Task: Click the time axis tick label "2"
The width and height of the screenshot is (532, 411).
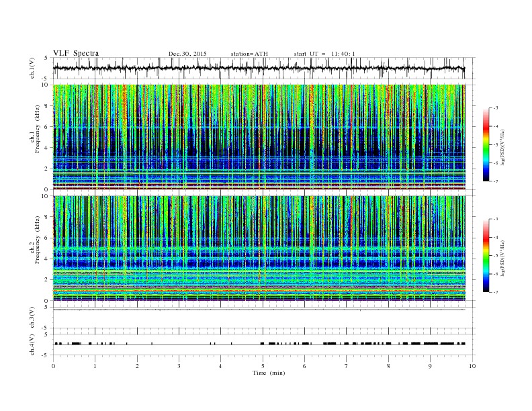Action: tap(137, 366)
